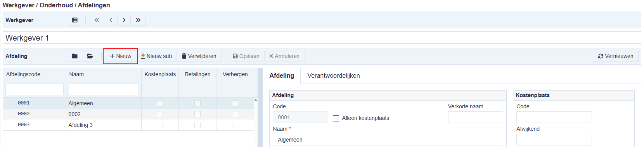Viewport: 644px width, 147px height.
Task: Click the Verbergen column header
Action: coord(235,74)
